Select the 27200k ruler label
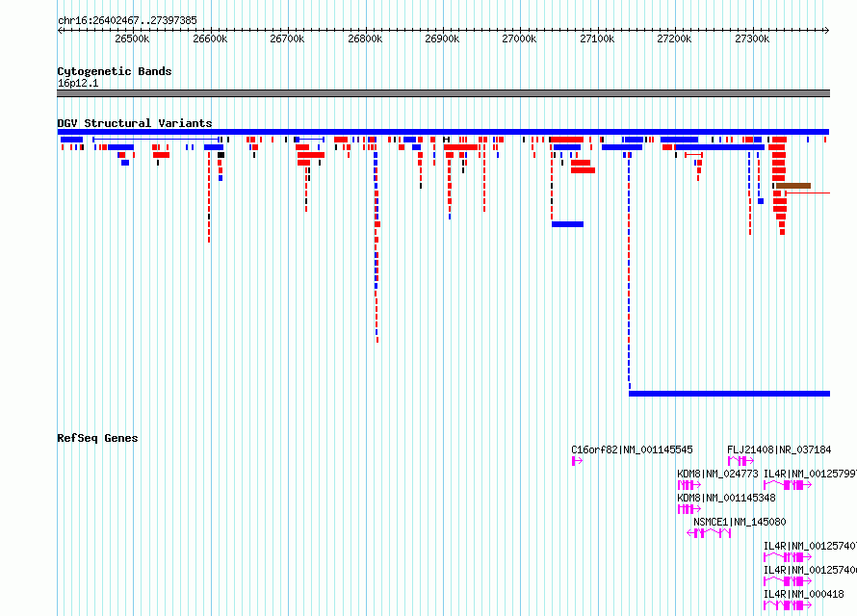Viewport: 857px width, 616px height. pyautogui.click(x=674, y=38)
